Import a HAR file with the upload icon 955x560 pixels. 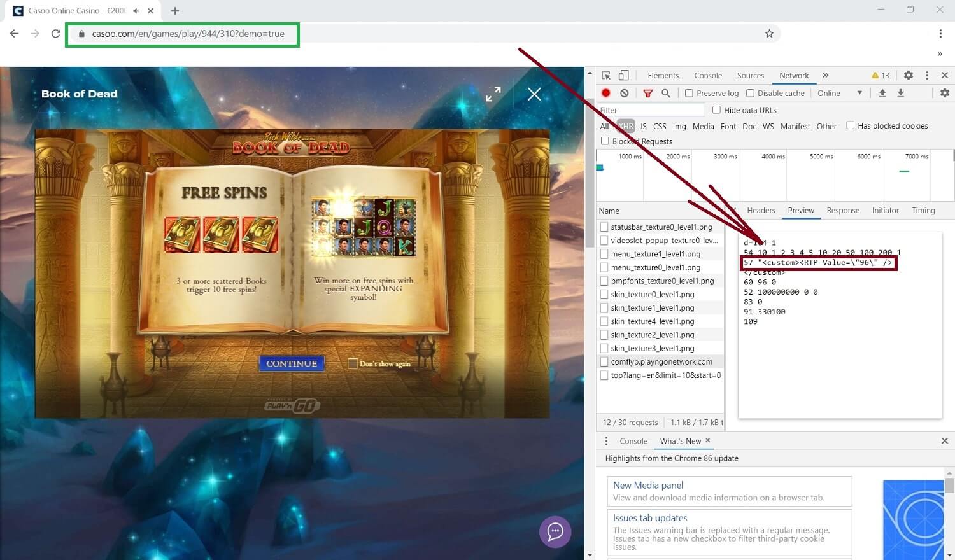point(882,93)
